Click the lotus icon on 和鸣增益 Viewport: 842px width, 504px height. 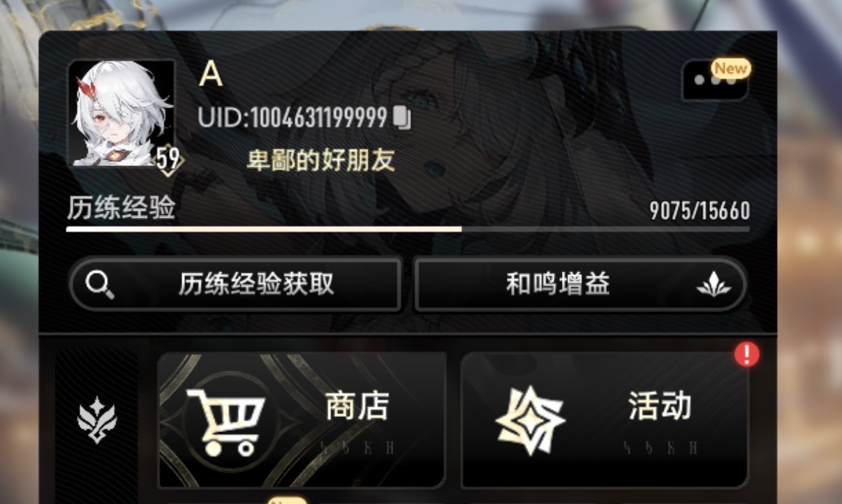pyautogui.click(x=714, y=285)
